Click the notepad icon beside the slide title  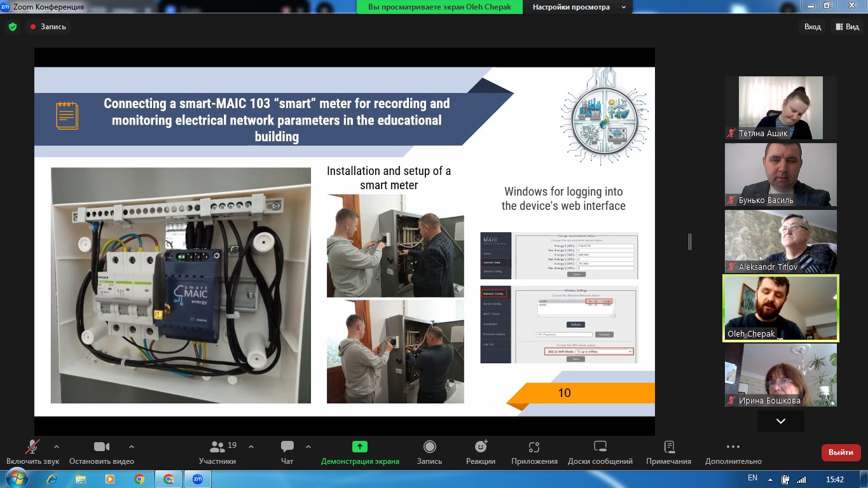67,116
